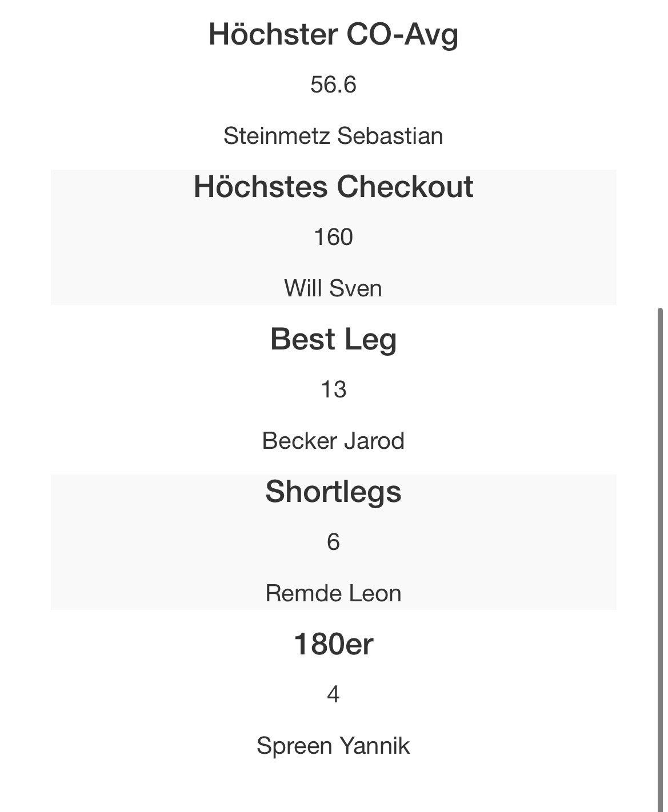Click the first name Sebastian

(x=390, y=136)
